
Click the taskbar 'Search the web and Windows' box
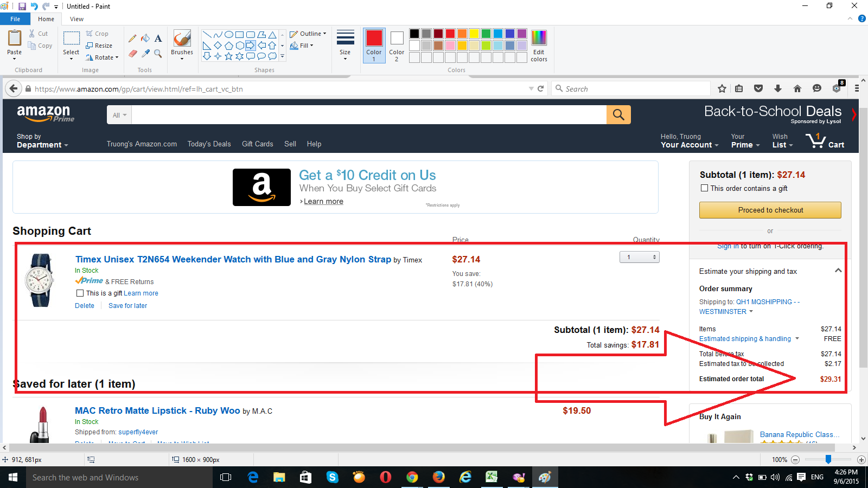point(119,477)
